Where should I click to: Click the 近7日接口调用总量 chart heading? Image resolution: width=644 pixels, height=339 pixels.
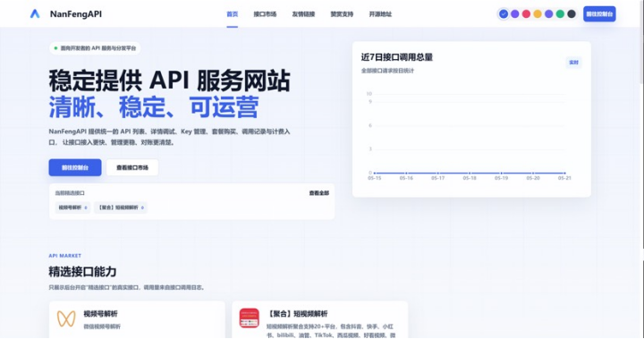tap(397, 57)
